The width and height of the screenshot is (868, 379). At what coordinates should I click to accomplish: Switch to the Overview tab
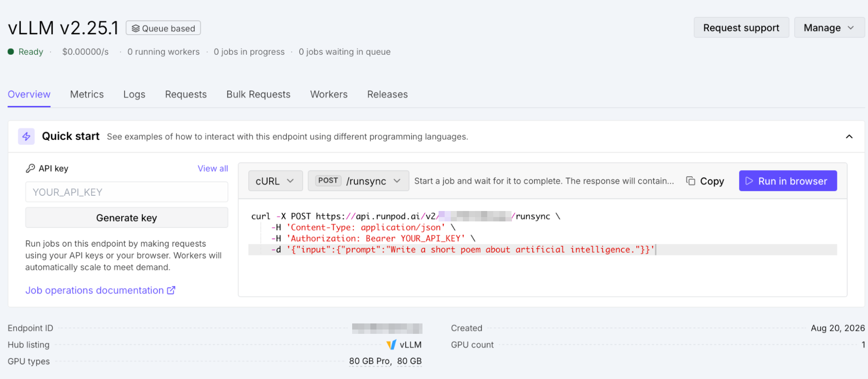[x=29, y=94]
